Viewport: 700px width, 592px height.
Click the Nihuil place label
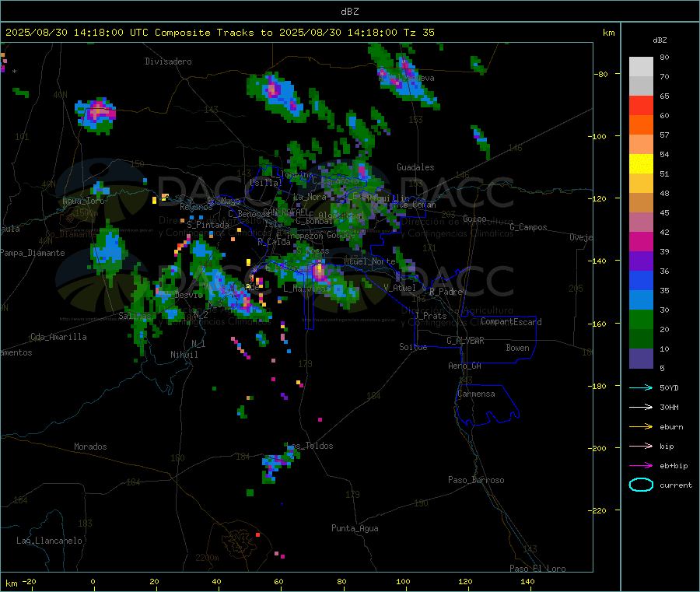(184, 355)
